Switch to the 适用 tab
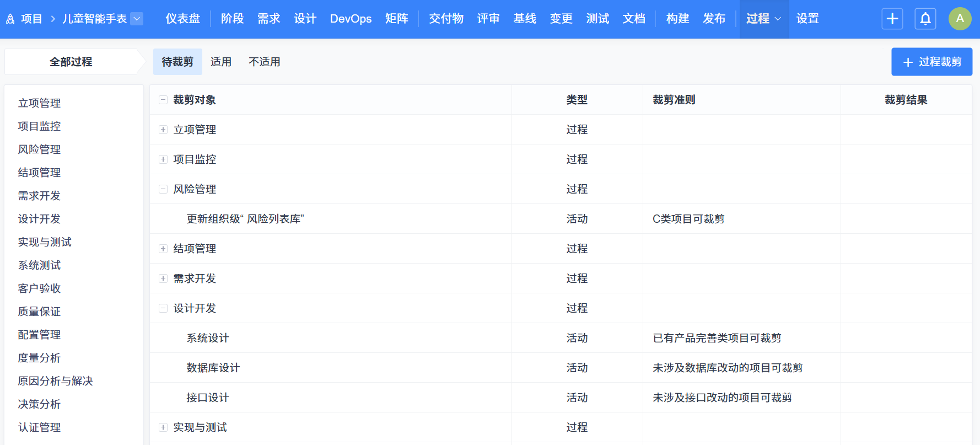This screenshot has width=980, height=445. coord(221,62)
